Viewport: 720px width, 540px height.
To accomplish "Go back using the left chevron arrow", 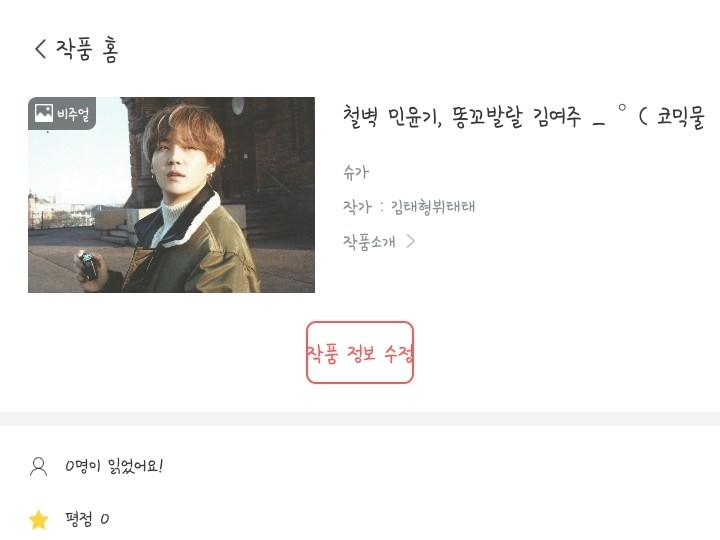I will click(x=40, y=48).
